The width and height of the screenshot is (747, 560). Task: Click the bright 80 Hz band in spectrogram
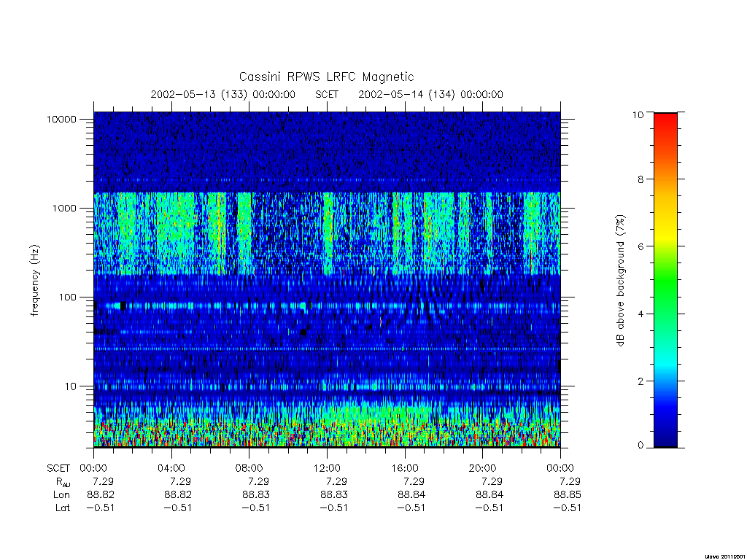point(327,306)
